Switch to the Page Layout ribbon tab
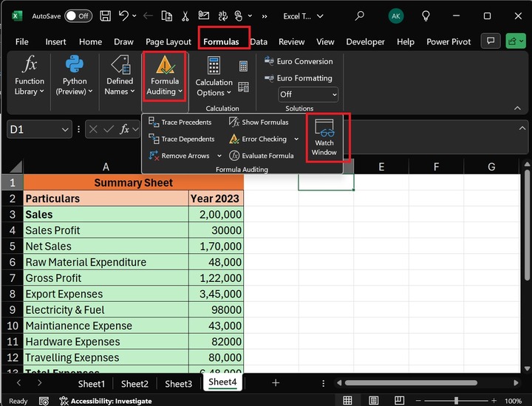 click(x=168, y=42)
